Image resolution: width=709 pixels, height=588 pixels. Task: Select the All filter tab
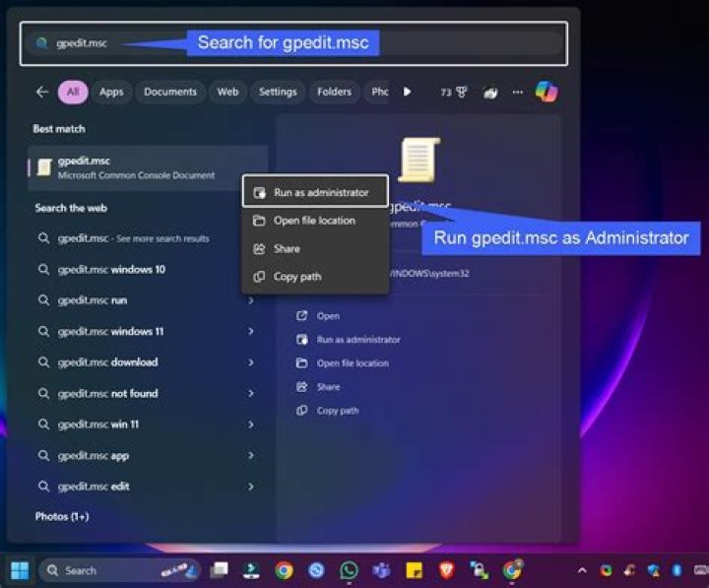(73, 92)
